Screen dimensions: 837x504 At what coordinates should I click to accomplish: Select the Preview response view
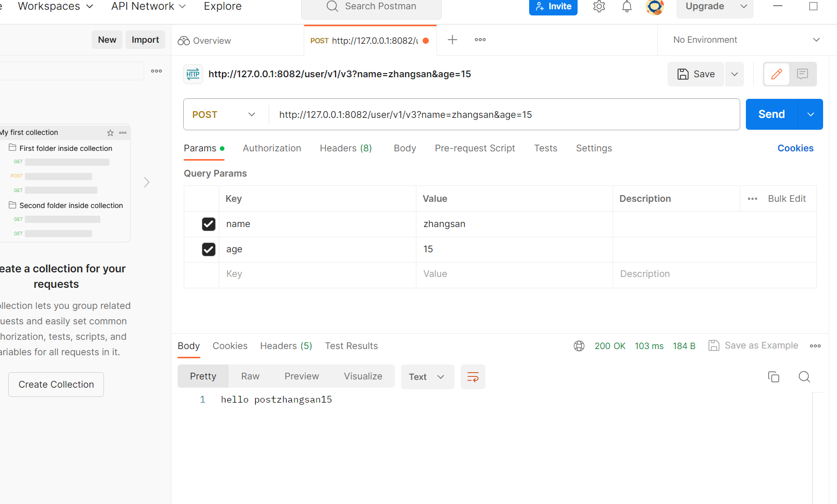click(x=302, y=376)
